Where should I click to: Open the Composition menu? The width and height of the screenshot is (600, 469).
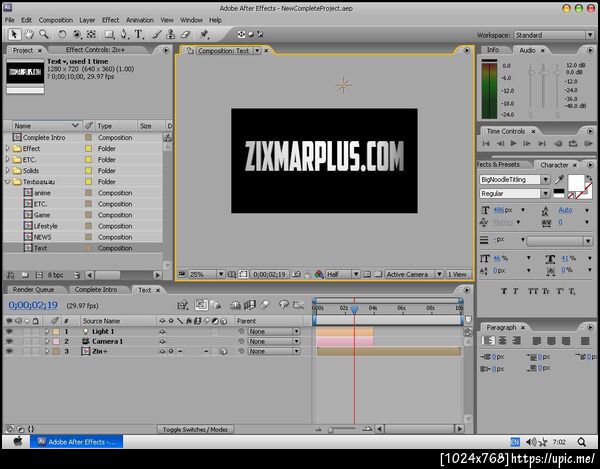(x=55, y=20)
